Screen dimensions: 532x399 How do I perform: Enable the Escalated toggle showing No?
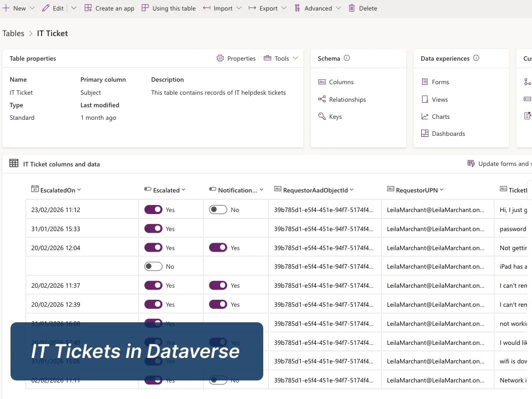153,266
